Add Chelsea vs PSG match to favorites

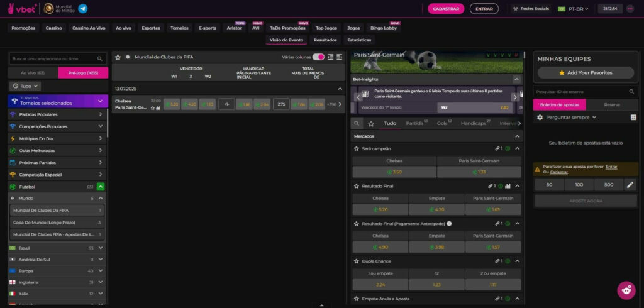click(153, 108)
